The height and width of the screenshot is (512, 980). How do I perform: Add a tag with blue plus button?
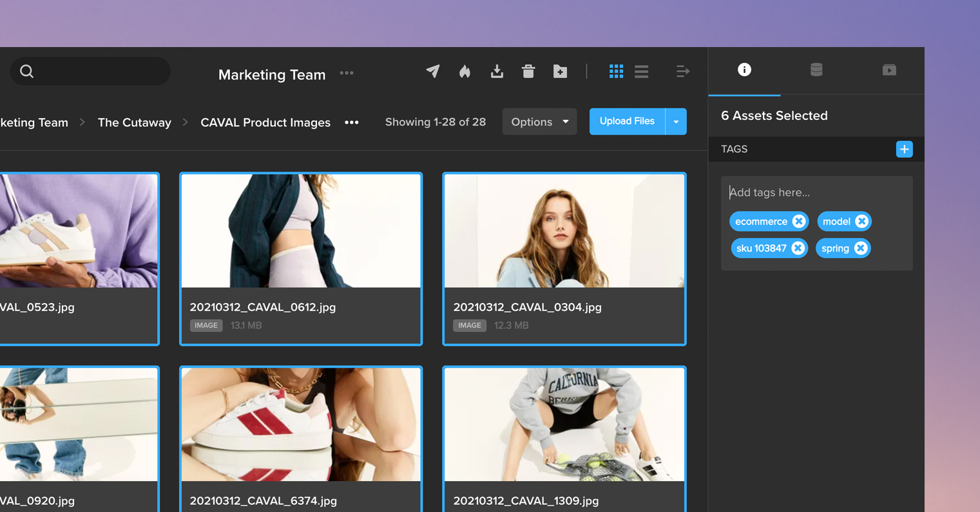coord(904,149)
